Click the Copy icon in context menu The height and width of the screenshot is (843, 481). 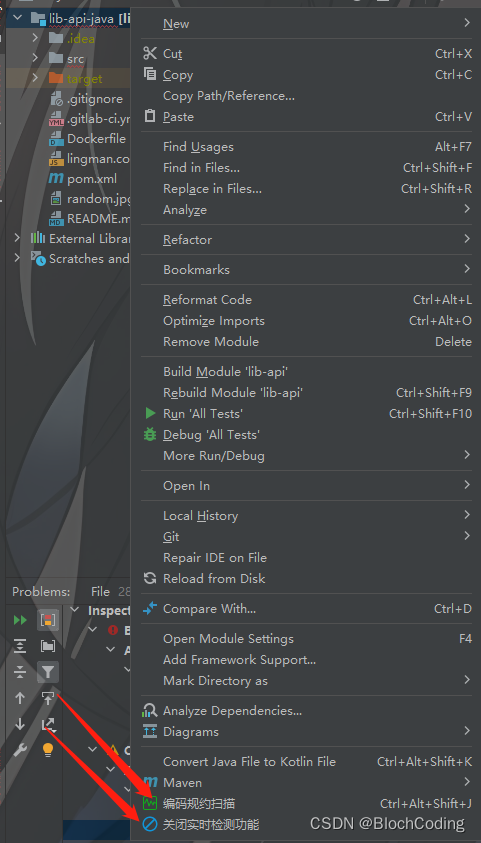coord(150,74)
